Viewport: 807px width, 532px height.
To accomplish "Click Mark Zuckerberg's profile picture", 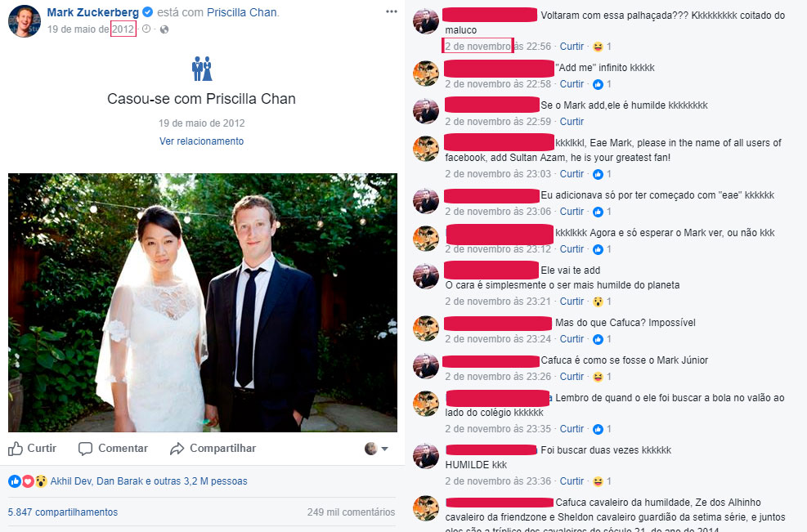I will coord(25,21).
